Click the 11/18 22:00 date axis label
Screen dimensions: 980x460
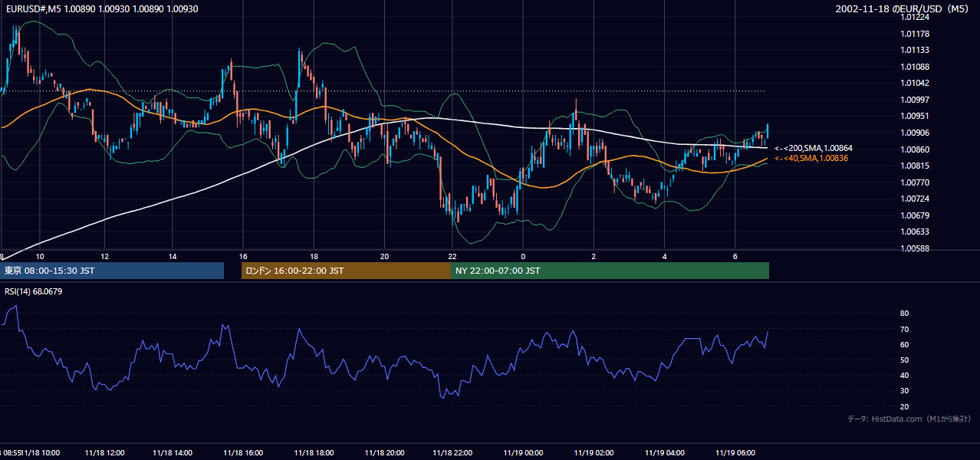[453, 452]
